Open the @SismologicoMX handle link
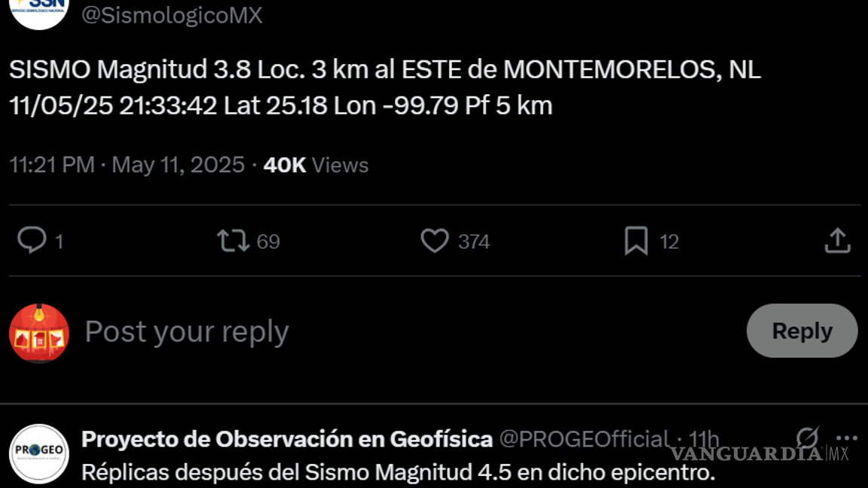 pos(172,15)
